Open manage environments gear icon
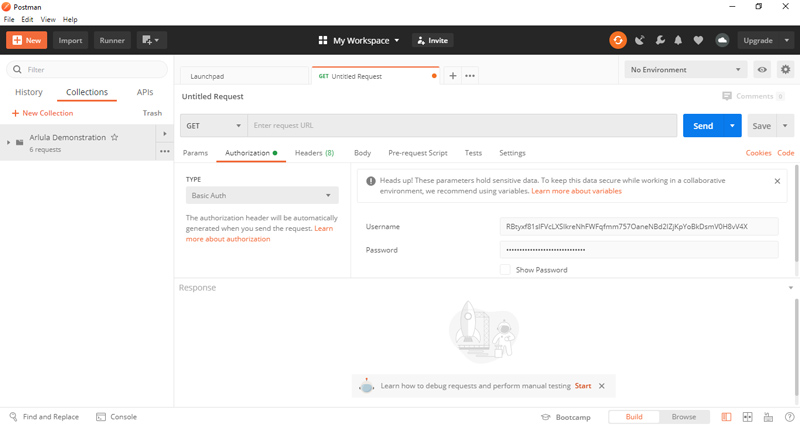This screenshot has width=800, height=426. (785, 69)
